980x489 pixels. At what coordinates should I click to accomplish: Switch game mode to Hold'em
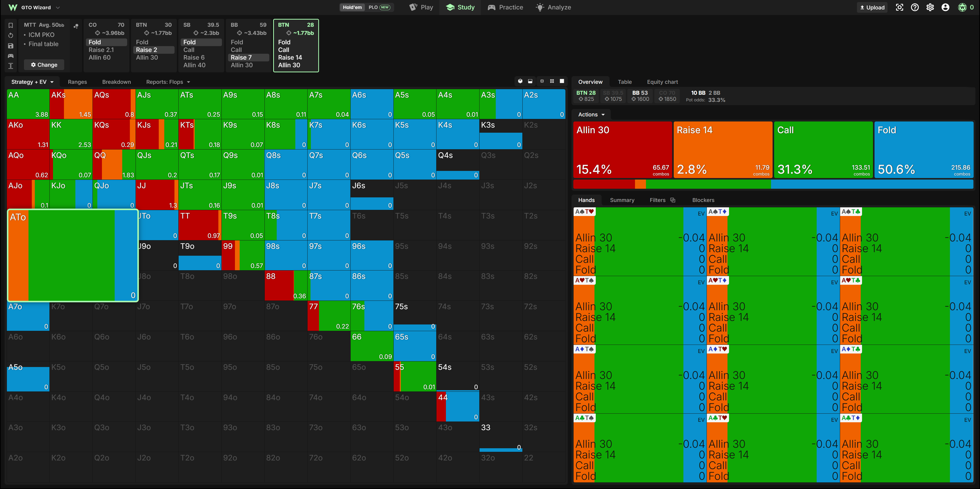[352, 7]
